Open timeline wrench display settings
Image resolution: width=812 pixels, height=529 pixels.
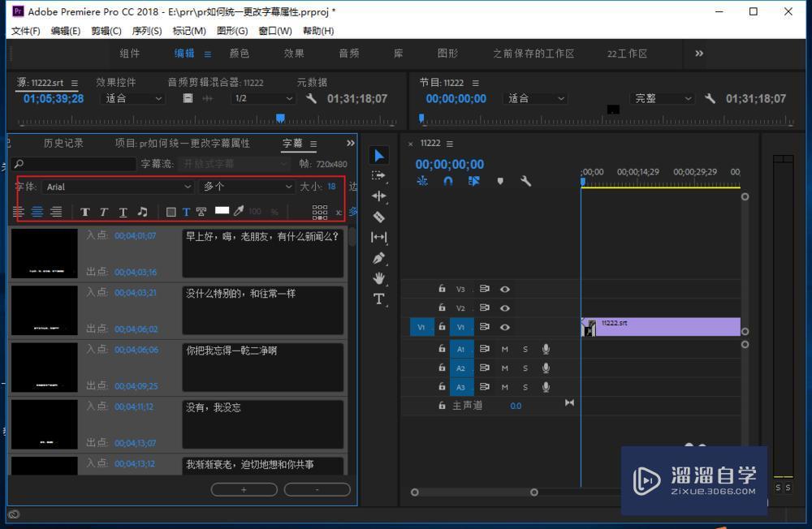click(525, 181)
